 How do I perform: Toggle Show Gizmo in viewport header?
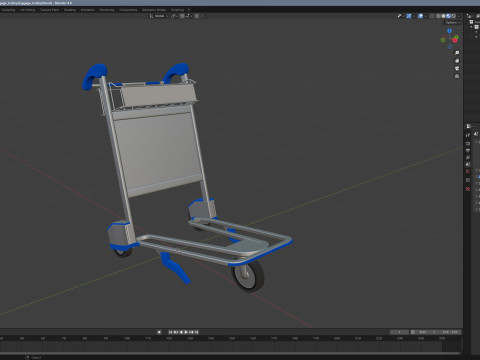[409, 16]
